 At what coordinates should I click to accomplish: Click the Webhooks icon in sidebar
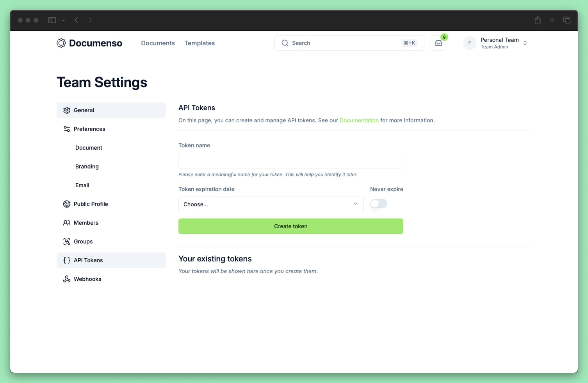click(x=66, y=279)
